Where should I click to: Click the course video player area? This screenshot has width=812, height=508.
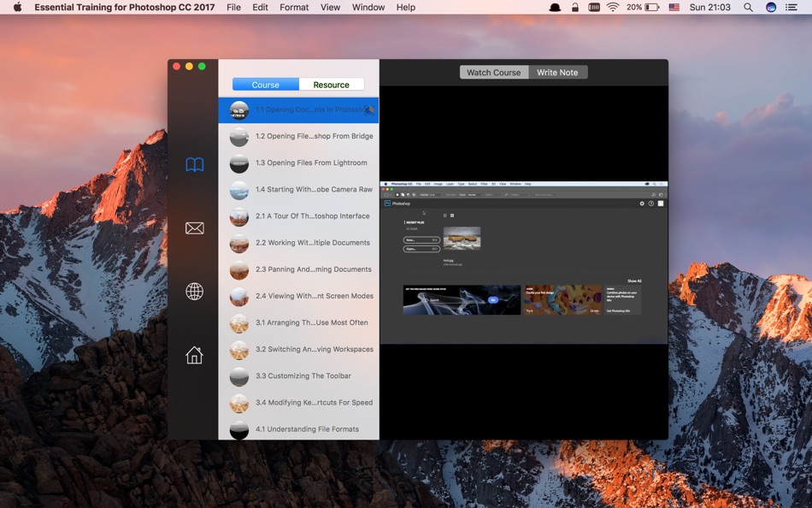point(524,263)
